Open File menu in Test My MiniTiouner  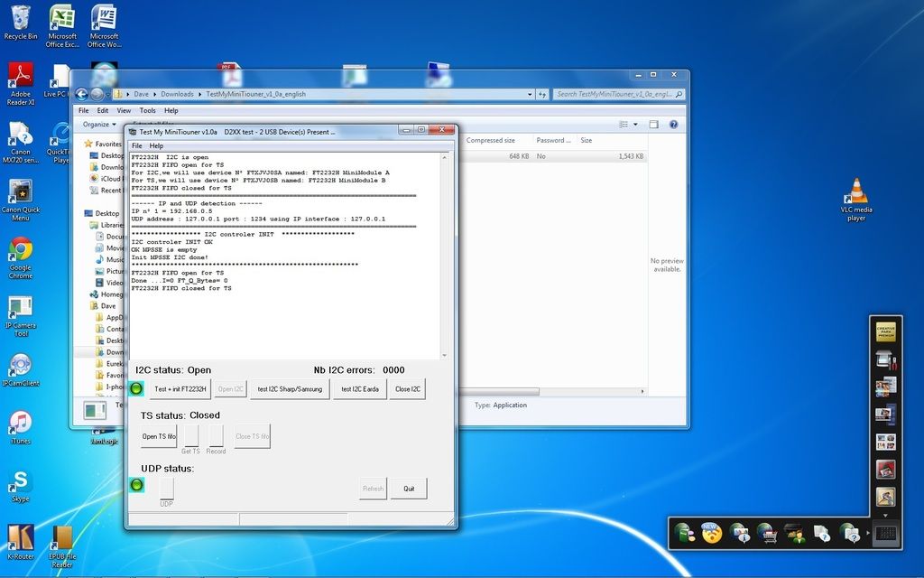coord(137,145)
